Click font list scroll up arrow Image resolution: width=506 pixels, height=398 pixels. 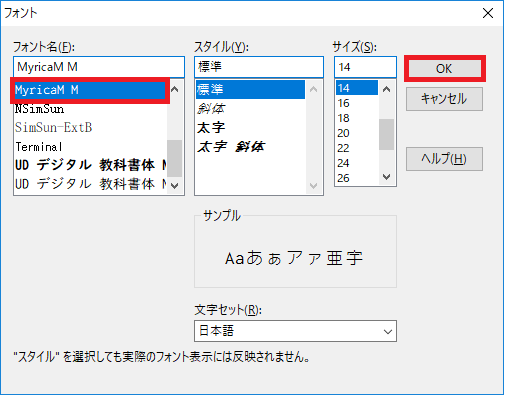coord(175,89)
